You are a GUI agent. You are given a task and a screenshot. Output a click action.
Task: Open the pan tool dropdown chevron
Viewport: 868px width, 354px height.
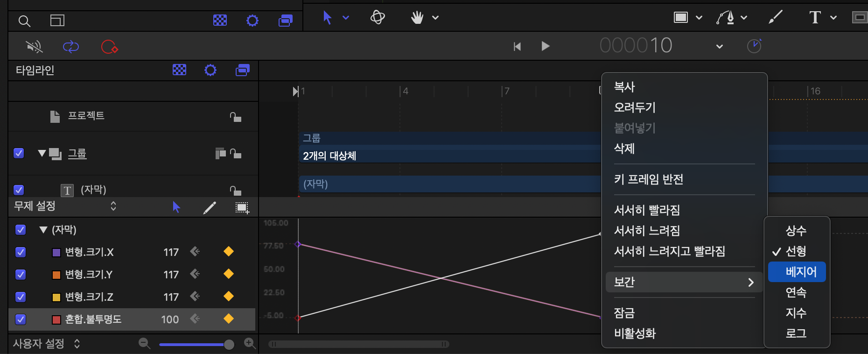pyautogui.click(x=435, y=18)
